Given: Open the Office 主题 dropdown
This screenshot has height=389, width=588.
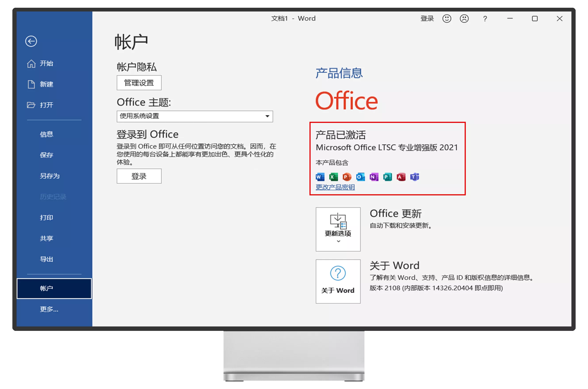Looking at the screenshot, I should click(267, 116).
